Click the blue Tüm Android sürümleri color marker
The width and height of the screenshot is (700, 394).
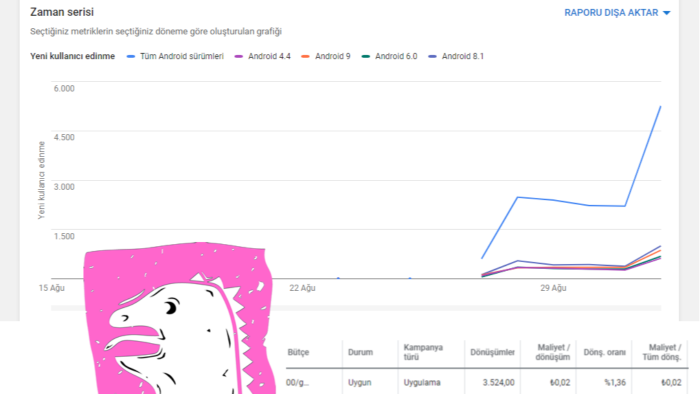point(131,57)
